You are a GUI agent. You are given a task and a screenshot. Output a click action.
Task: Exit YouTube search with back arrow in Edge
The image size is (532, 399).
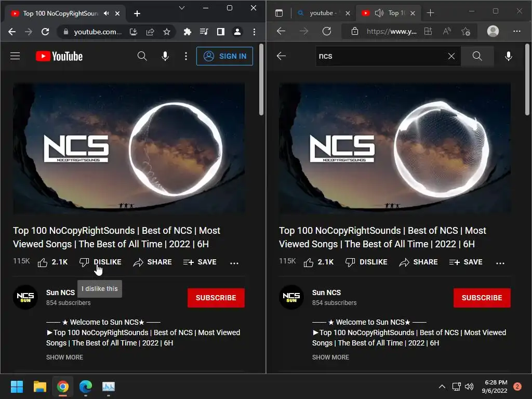[x=281, y=56]
